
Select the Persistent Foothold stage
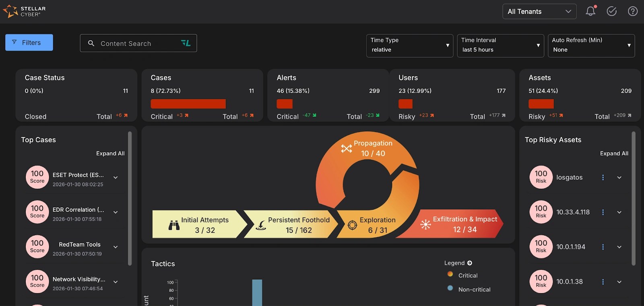[x=293, y=224]
